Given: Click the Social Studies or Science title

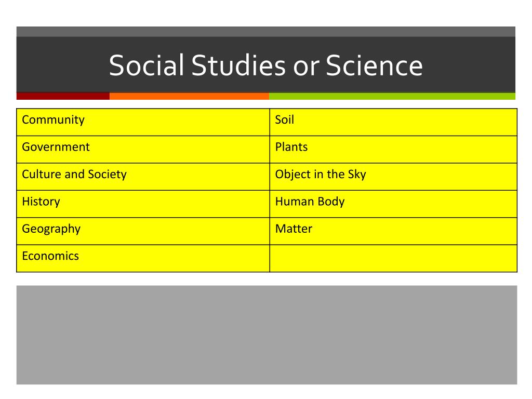Looking at the screenshot, I should (x=265, y=65).
